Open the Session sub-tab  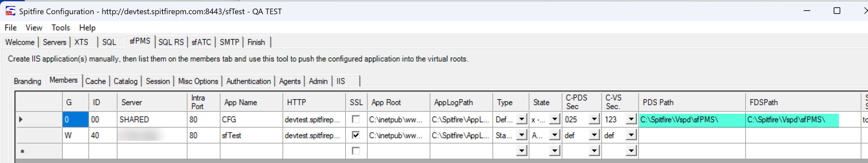(x=158, y=81)
